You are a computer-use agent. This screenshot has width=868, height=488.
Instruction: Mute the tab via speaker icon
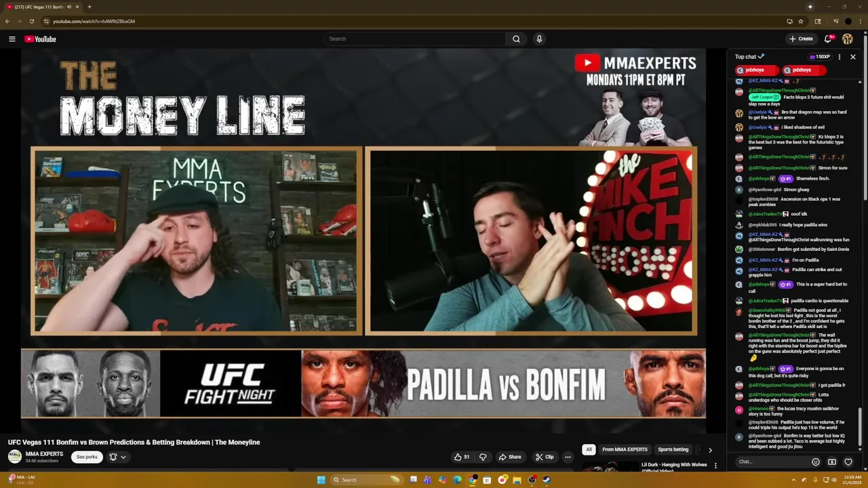coord(69,7)
